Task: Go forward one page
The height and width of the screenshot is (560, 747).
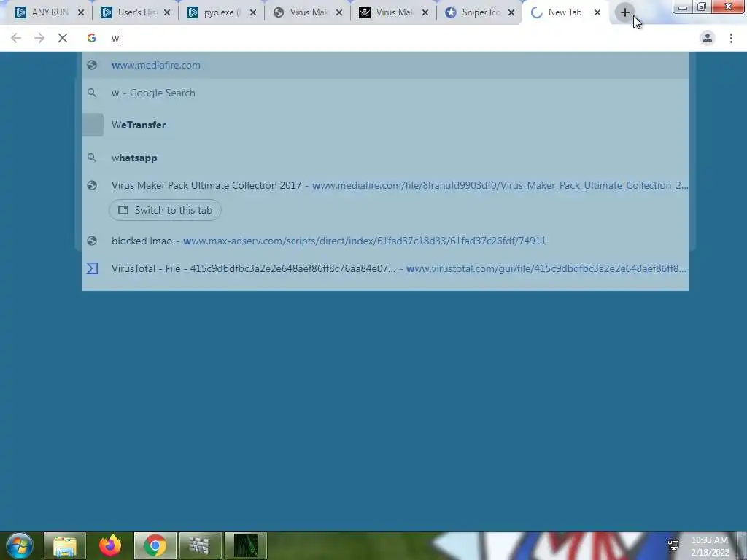Action: tap(39, 38)
